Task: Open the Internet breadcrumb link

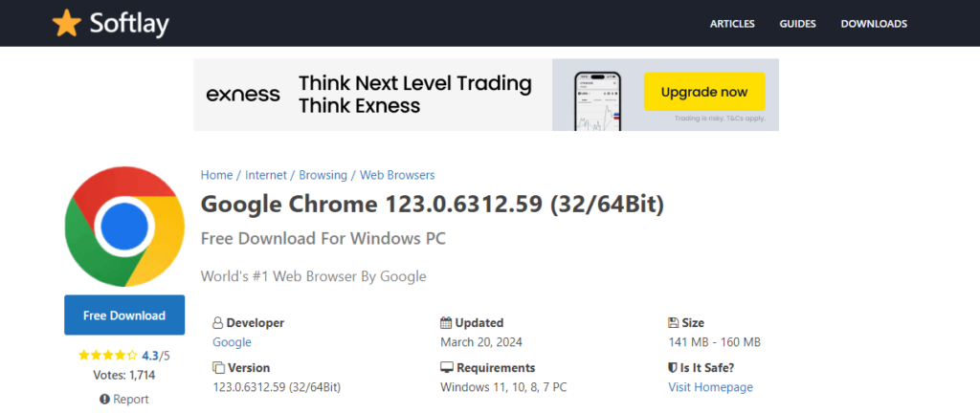Action: 266,175
